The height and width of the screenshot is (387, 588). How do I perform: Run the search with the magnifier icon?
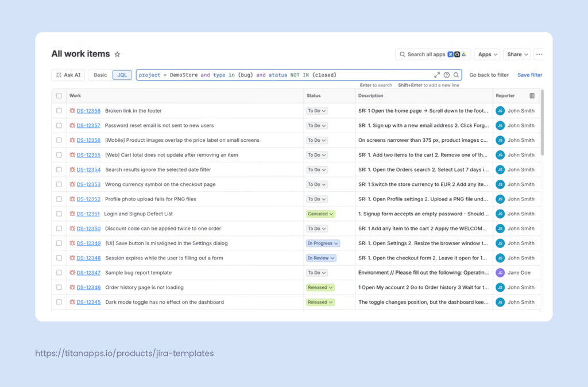point(456,75)
